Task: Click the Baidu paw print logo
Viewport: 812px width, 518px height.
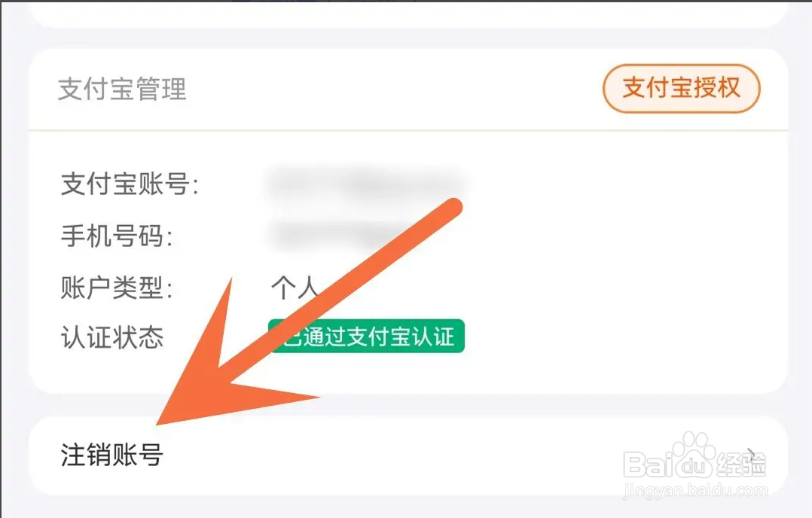Action: pyautogui.click(x=691, y=452)
